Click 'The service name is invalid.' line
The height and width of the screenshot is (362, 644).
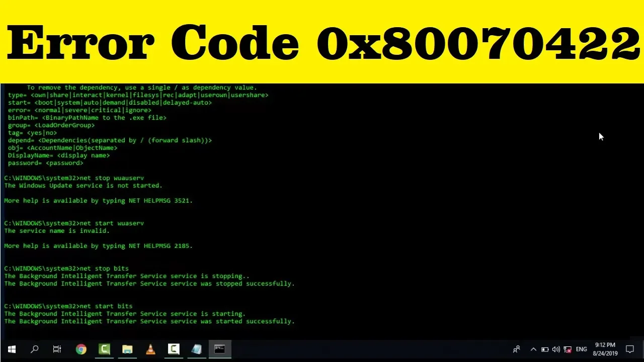(57, 231)
